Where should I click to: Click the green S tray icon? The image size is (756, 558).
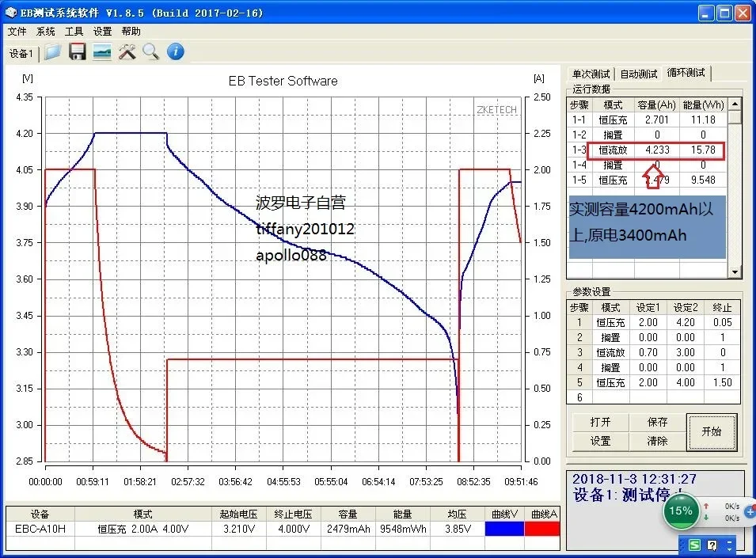pos(694,545)
